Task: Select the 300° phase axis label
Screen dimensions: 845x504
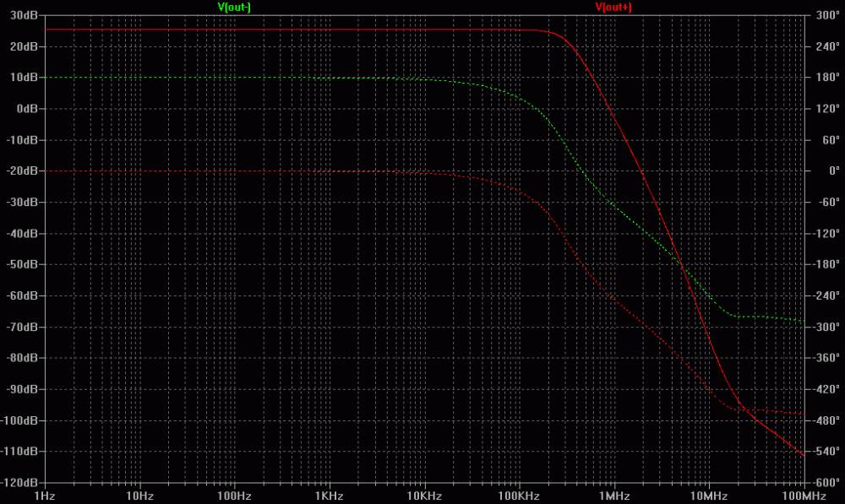Action: point(827,15)
